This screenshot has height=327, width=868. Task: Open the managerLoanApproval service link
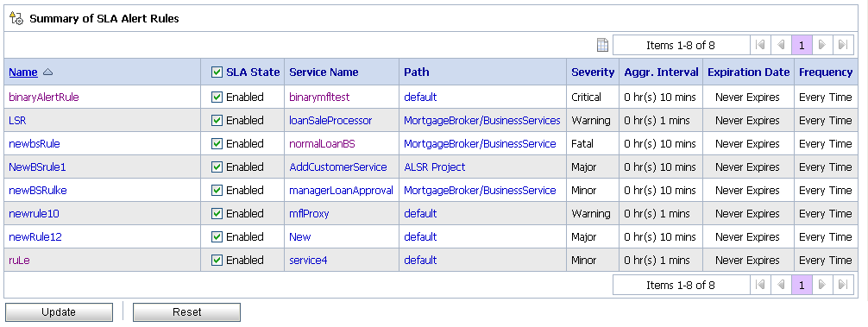(341, 190)
